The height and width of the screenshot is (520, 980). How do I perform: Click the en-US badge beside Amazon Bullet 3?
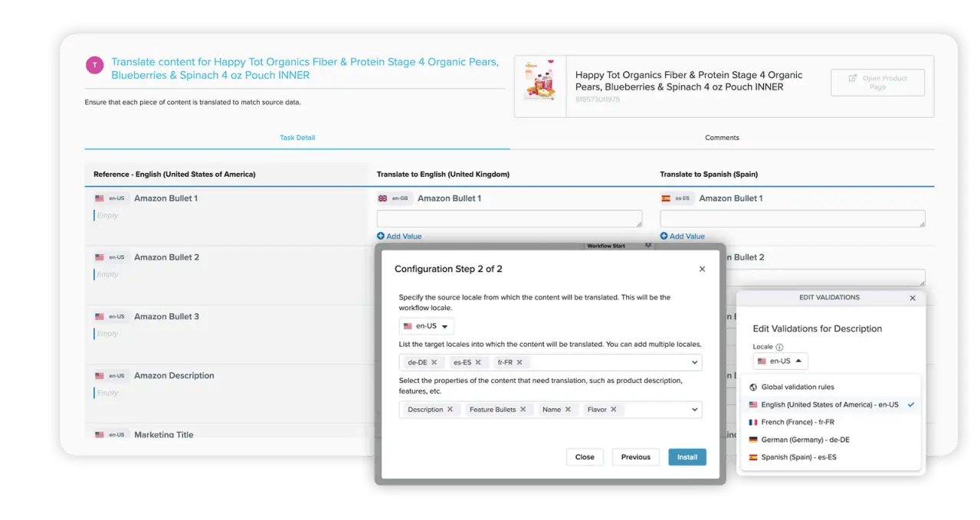pyautogui.click(x=110, y=316)
